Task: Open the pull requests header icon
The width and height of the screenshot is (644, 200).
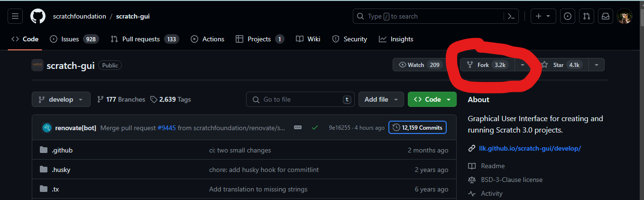Action: [x=586, y=16]
